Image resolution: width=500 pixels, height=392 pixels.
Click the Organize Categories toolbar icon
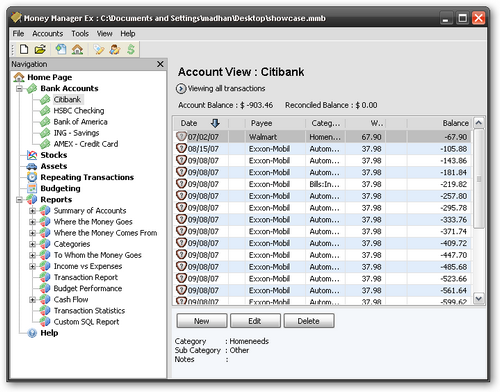pyautogui.click(x=99, y=49)
